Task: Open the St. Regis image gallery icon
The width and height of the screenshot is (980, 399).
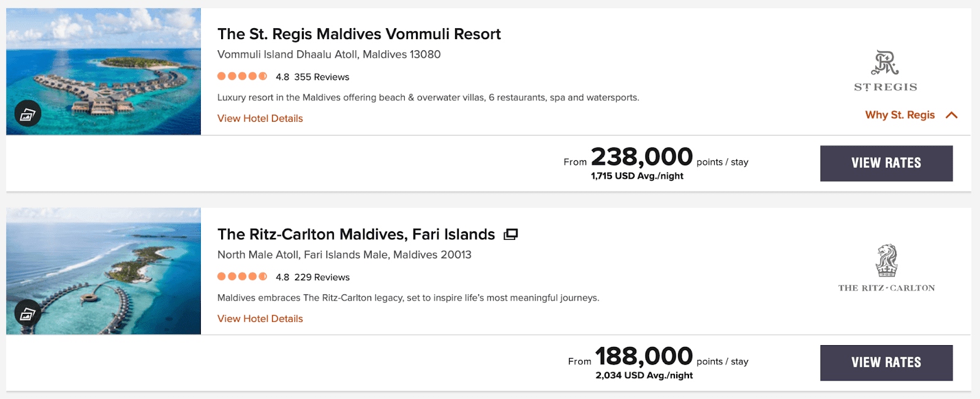Action: (28, 114)
